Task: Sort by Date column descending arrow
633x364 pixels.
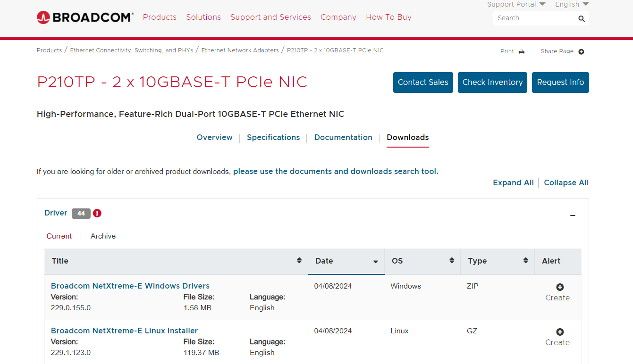Action: pos(375,261)
